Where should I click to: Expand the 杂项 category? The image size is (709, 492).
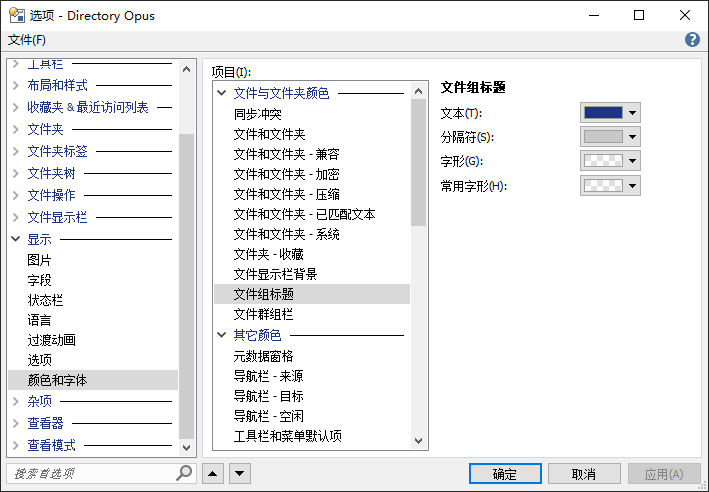[x=16, y=401]
